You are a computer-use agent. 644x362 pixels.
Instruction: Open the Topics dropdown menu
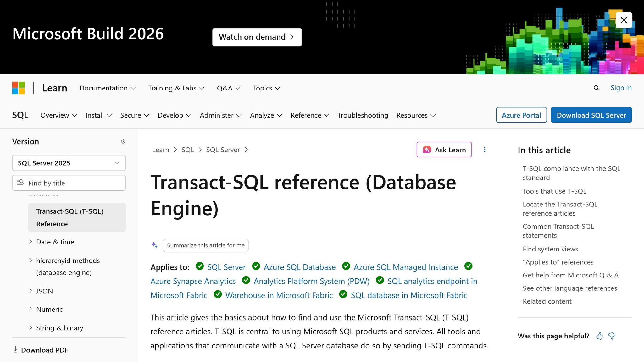[266, 88]
